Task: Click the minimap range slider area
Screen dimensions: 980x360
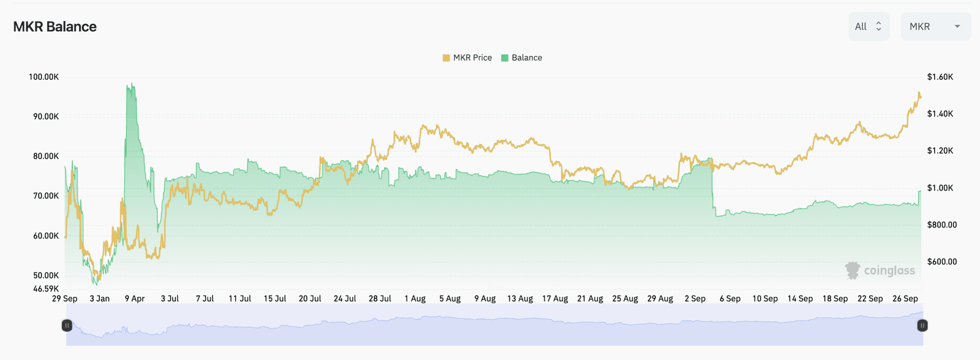Action: point(490,324)
